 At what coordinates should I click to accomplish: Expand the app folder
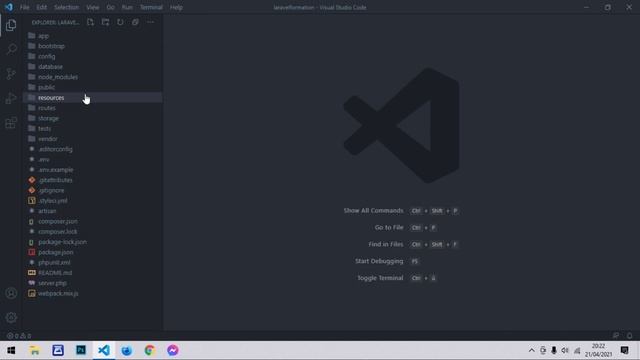point(93,36)
